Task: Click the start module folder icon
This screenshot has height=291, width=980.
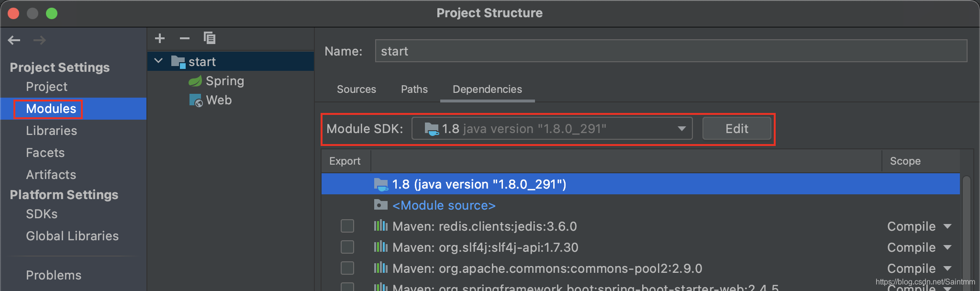Action: 178,62
